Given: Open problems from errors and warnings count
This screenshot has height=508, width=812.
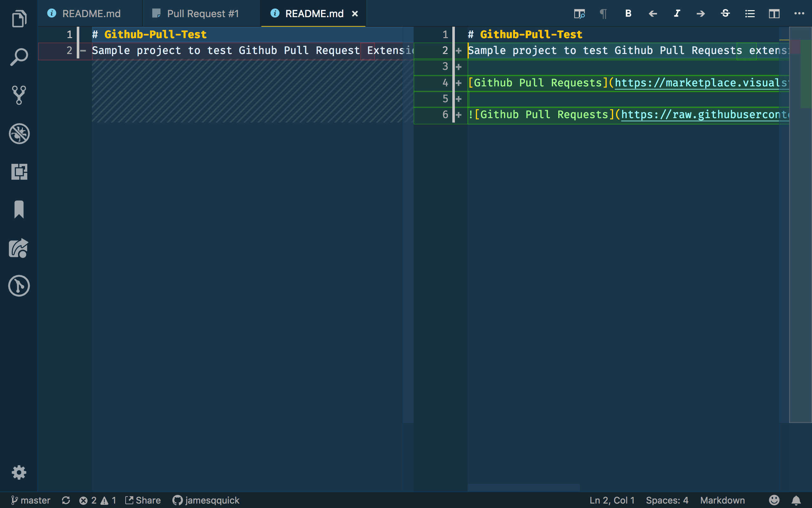Looking at the screenshot, I should [x=98, y=500].
